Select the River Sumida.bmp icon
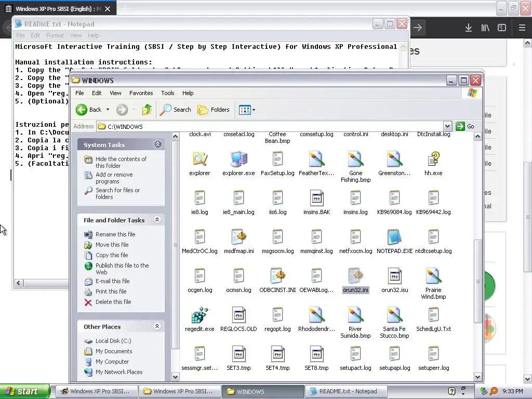This screenshot has height=399, width=532. [x=355, y=315]
